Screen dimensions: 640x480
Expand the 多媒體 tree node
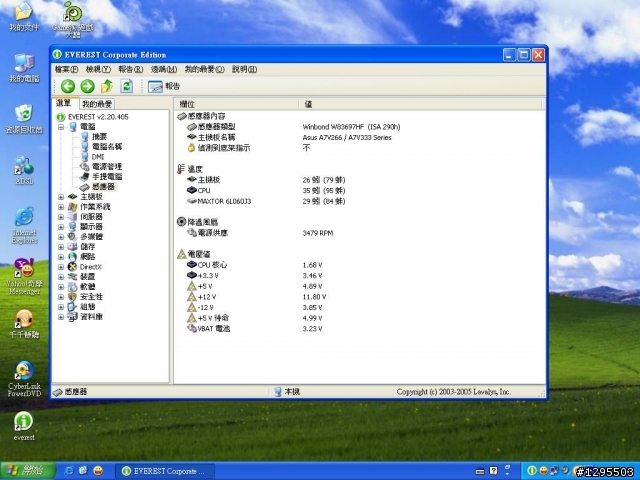point(61,237)
